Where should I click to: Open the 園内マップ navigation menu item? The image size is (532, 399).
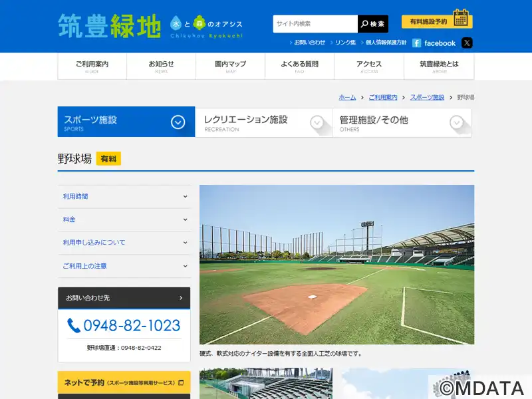coord(230,66)
